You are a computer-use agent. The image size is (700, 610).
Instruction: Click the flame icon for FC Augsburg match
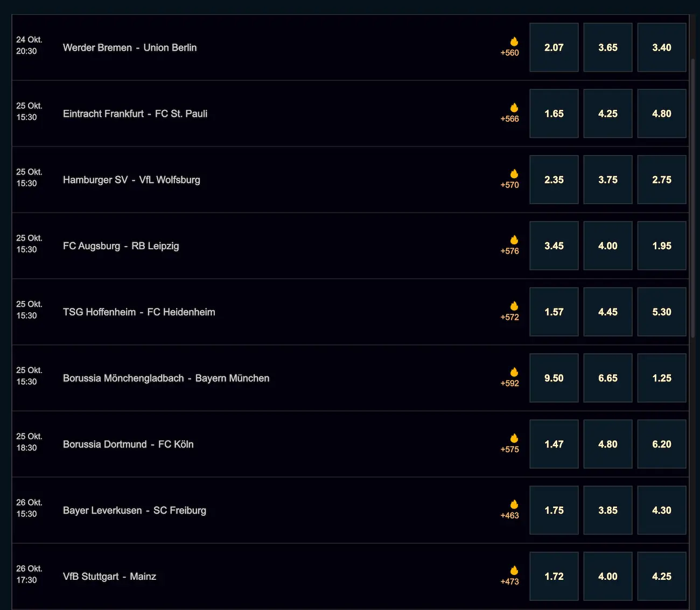[514, 240]
